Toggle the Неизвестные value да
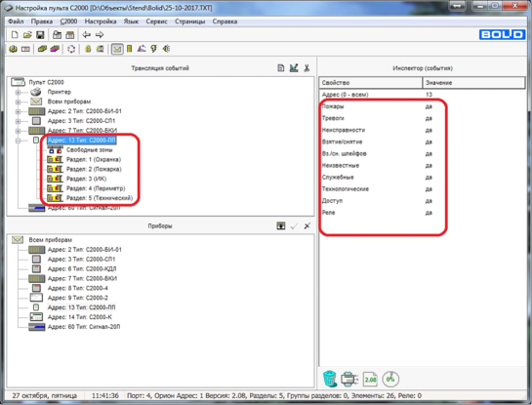Image resolution: width=532 pixels, height=405 pixels. (x=429, y=166)
